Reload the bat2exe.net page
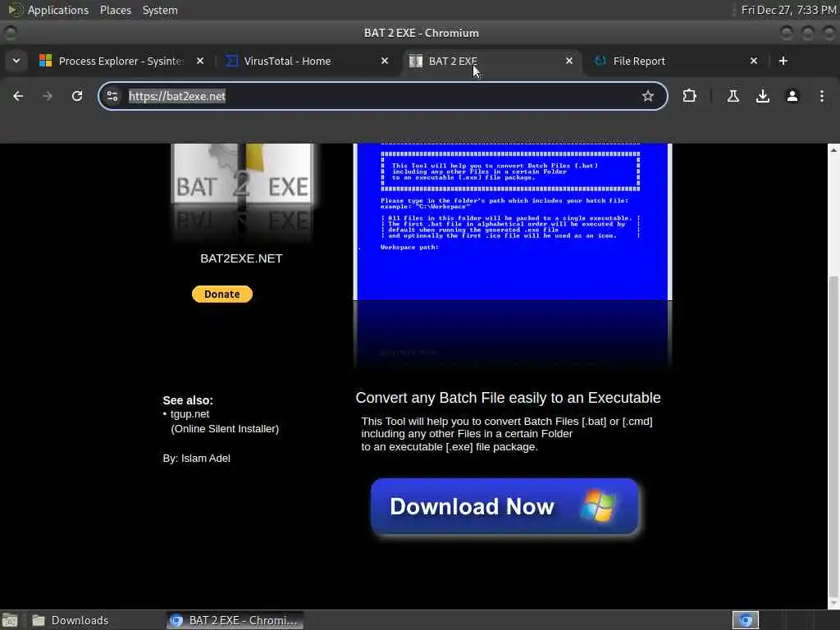Viewport: 840px width, 630px height. [77, 96]
